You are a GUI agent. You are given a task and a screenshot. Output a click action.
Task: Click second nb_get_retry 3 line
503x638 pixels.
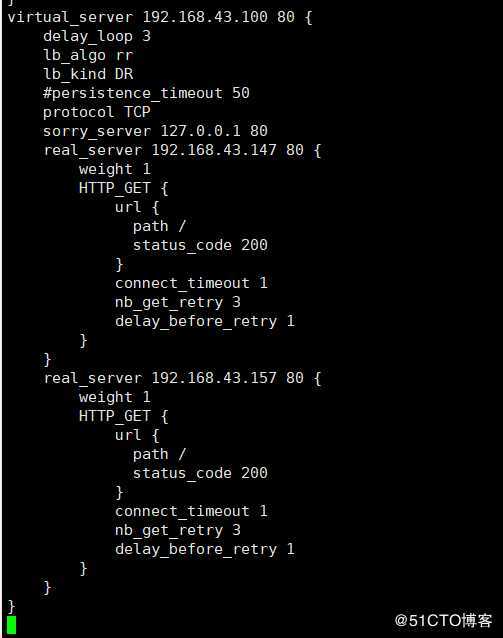(178, 530)
